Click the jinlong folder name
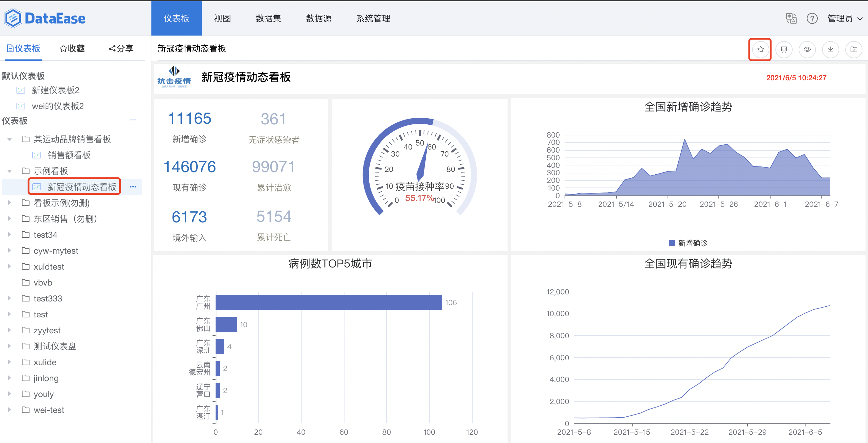Image resolution: width=868 pixels, height=443 pixels. click(46, 378)
